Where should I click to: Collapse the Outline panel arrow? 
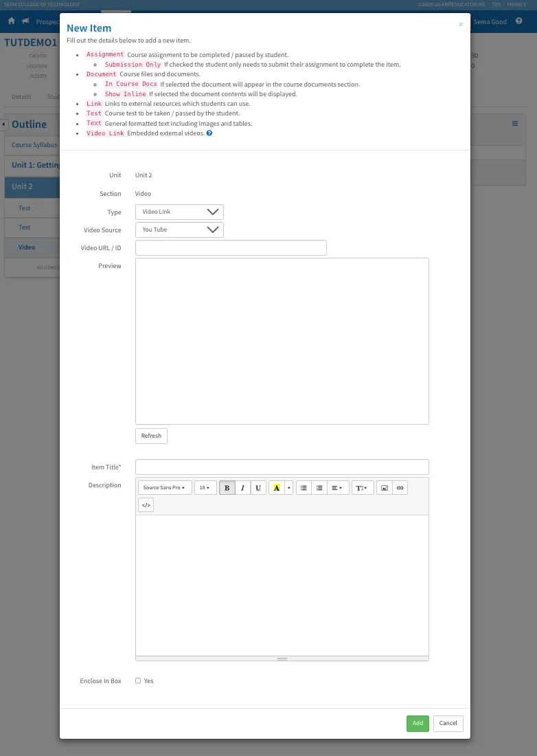(3, 124)
